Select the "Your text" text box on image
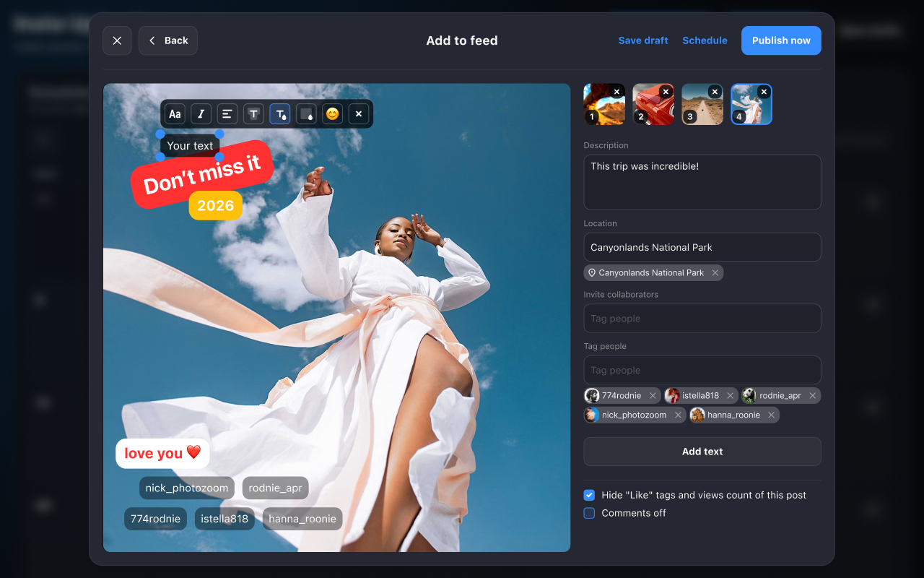This screenshot has height=578, width=924. 190,145
